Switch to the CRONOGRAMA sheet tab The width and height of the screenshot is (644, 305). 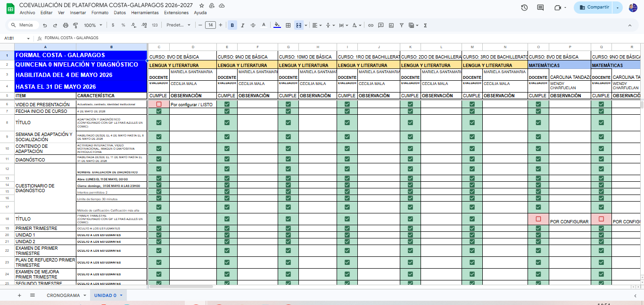[x=63, y=295]
